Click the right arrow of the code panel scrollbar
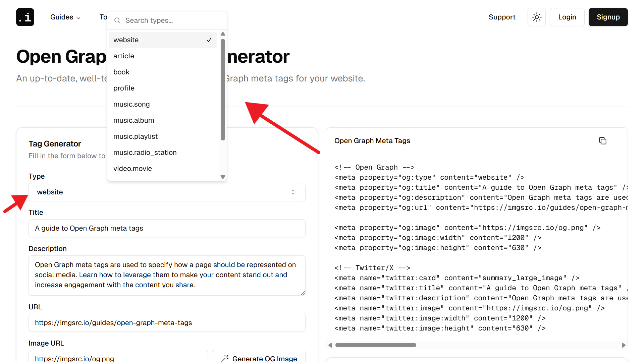Image resolution: width=644 pixels, height=362 pixels. [624, 345]
